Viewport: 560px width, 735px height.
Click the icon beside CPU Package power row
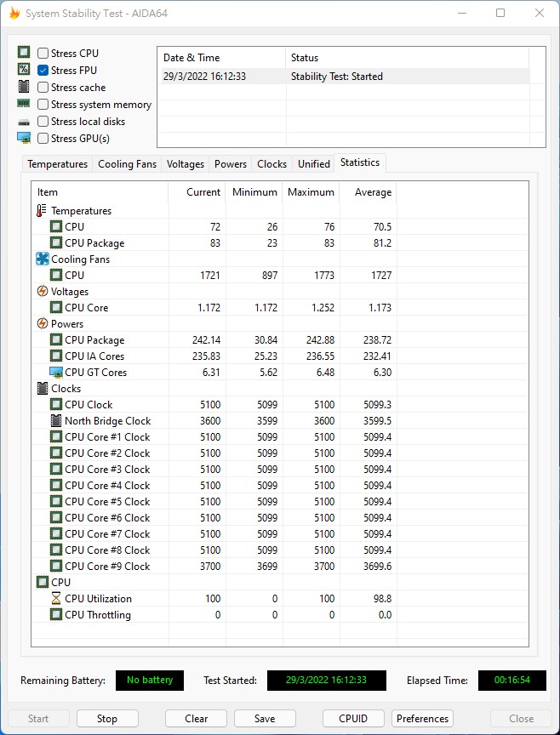tap(56, 339)
